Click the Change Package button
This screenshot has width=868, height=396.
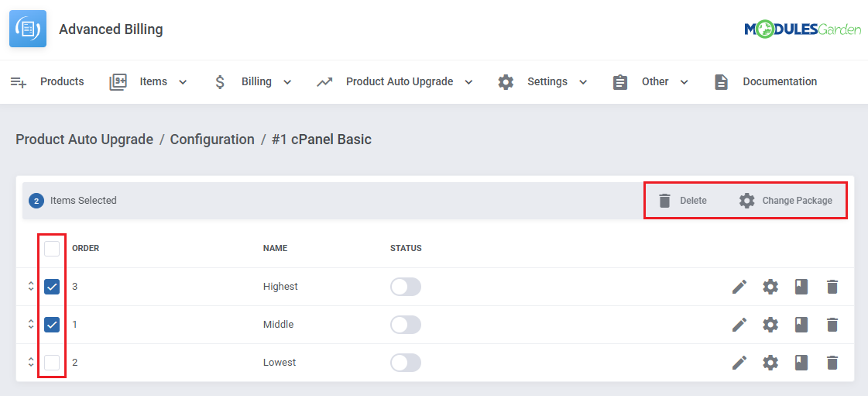point(785,201)
